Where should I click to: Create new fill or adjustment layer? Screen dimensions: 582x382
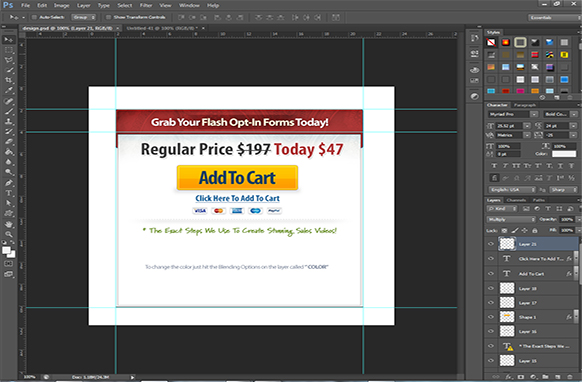tap(533, 377)
